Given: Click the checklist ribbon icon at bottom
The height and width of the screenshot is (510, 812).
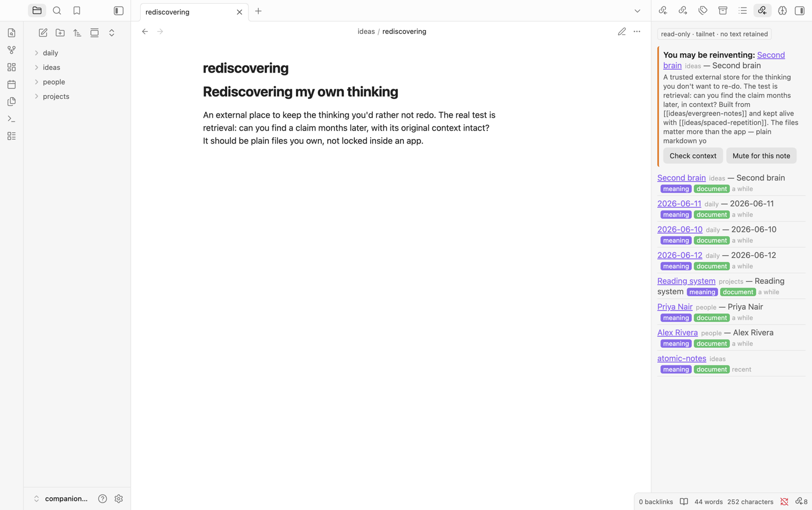Looking at the screenshot, I should pyautogui.click(x=11, y=136).
